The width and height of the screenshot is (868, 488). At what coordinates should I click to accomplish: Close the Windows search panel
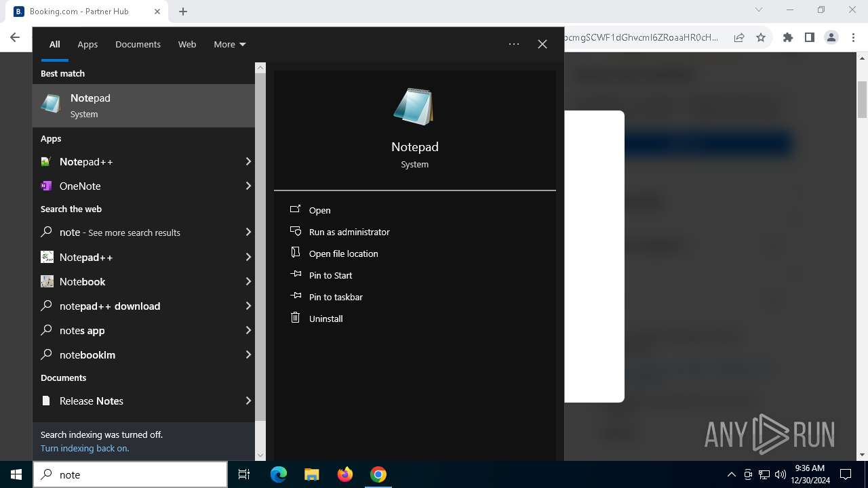542,44
